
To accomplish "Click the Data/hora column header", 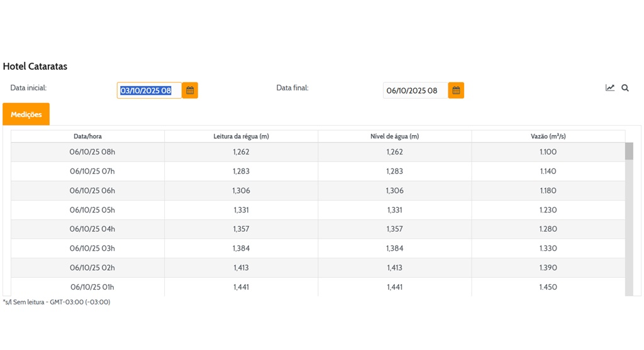I will [87, 136].
